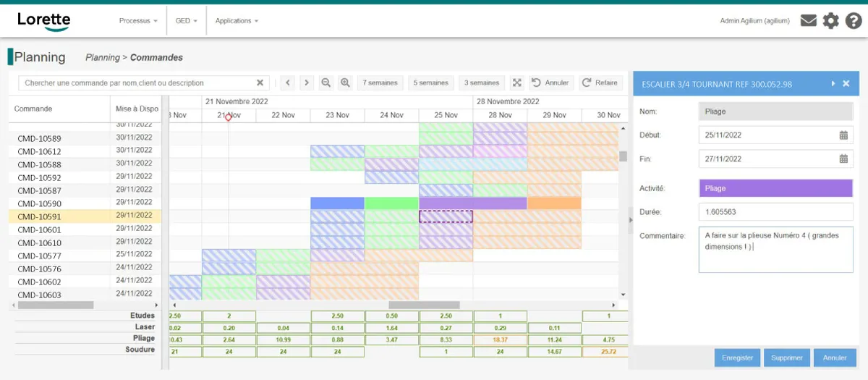Select order row CMD-10592
This screenshot has height=380, width=868.
(x=85, y=177)
